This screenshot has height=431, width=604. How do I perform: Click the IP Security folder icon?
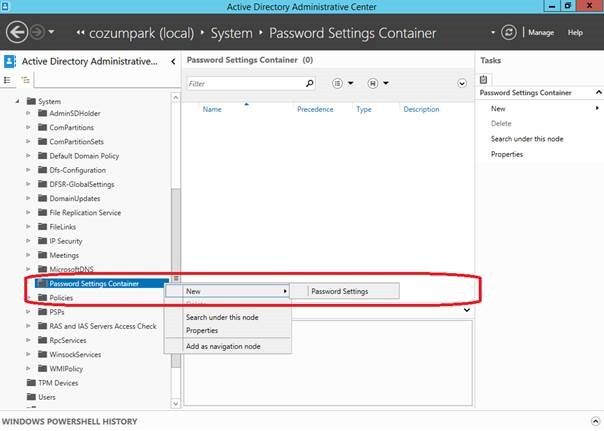click(x=42, y=241)
